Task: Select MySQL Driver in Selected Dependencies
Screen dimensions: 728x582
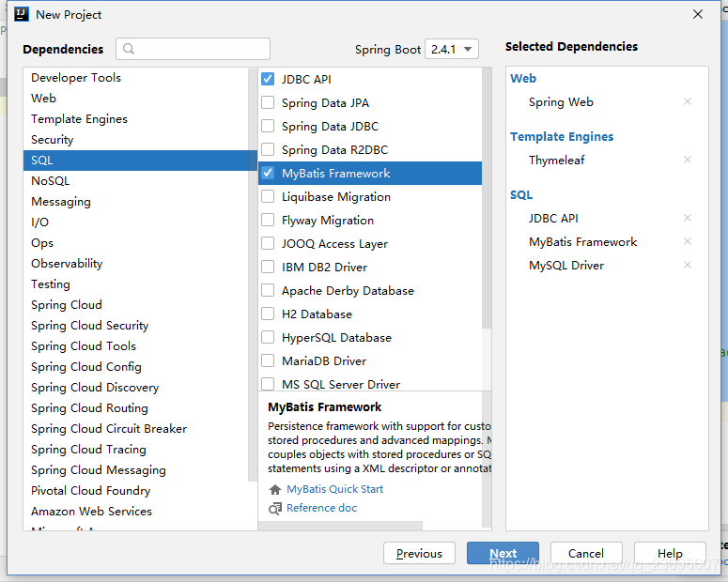Action: (x=566, y=265)
